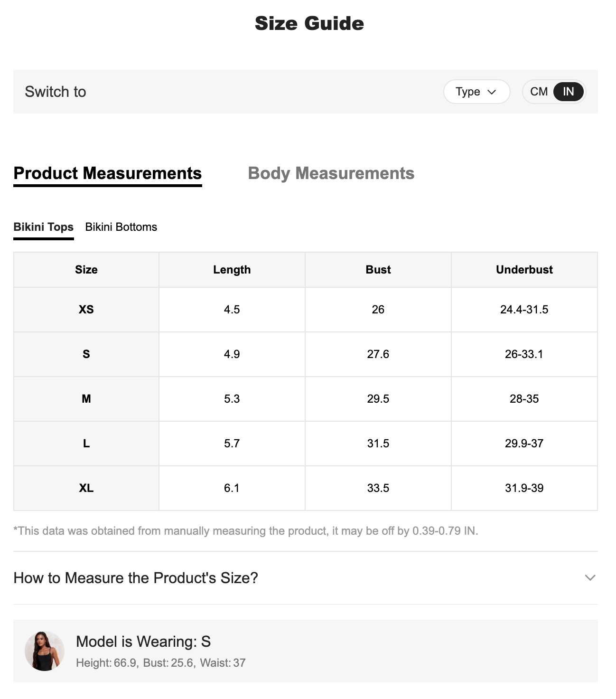This screenshot has width=616, height=699.
Task: Click the Length column header
Action: click(232, 270)
